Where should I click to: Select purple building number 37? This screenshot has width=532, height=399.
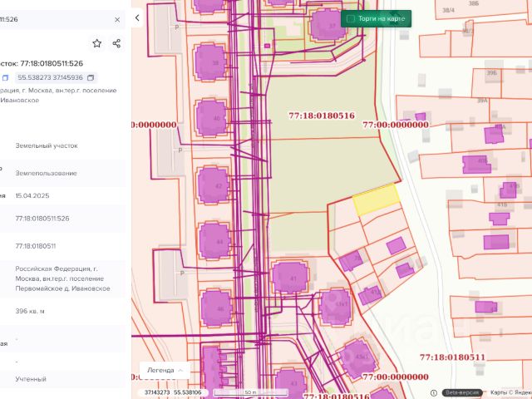click(x=328, y=25)
